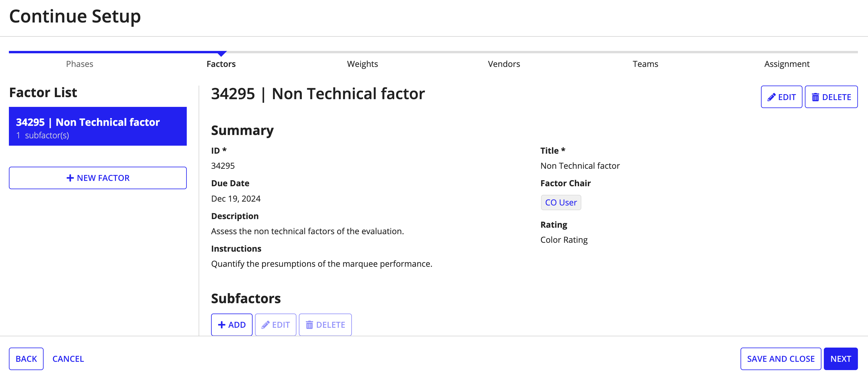Navigate to the Weights tab

tap(362, 63)
